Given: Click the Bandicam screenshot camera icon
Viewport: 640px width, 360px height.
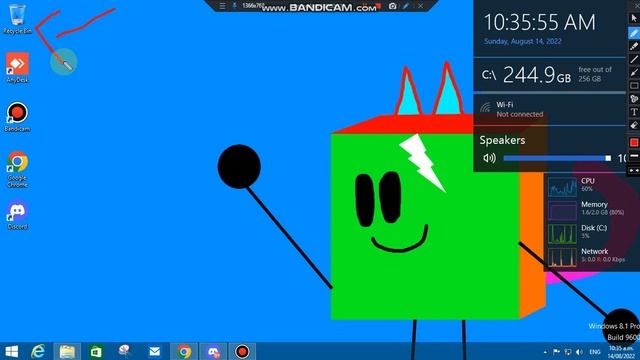Looking at the screenshot, I should [392, 6].
